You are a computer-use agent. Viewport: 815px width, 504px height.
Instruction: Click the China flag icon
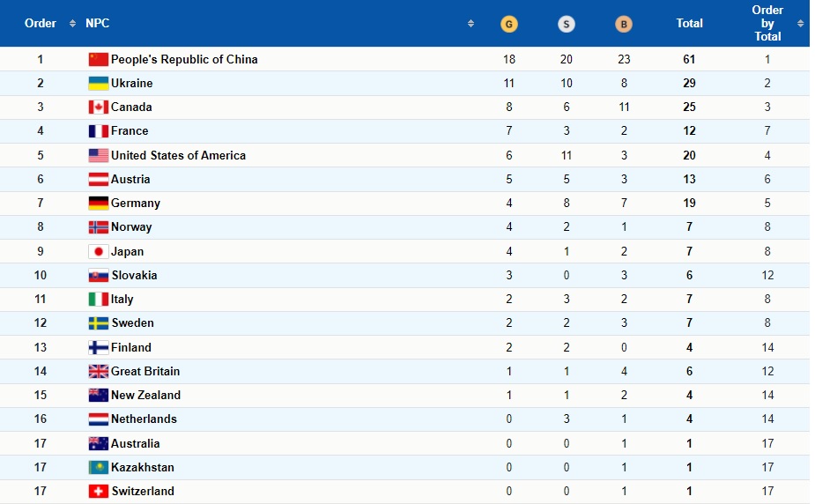coord(98,59)
